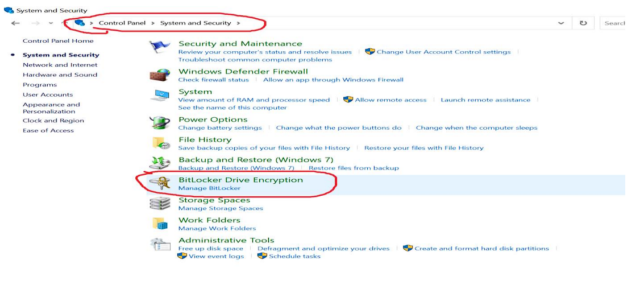Image resolution: width=644 pixels, height=293 pixels.
Task: Click See the name of this computer
Action: tap(232, 108)
